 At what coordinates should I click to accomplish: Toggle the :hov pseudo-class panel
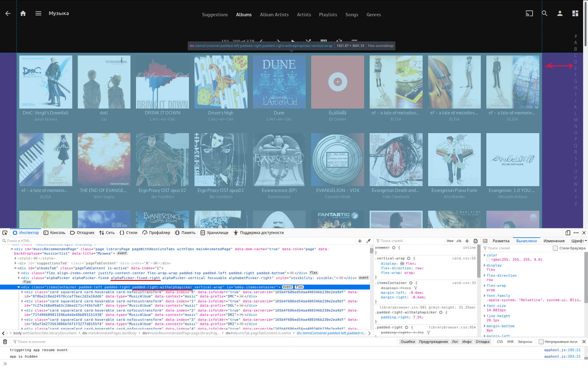pos(450,241)
